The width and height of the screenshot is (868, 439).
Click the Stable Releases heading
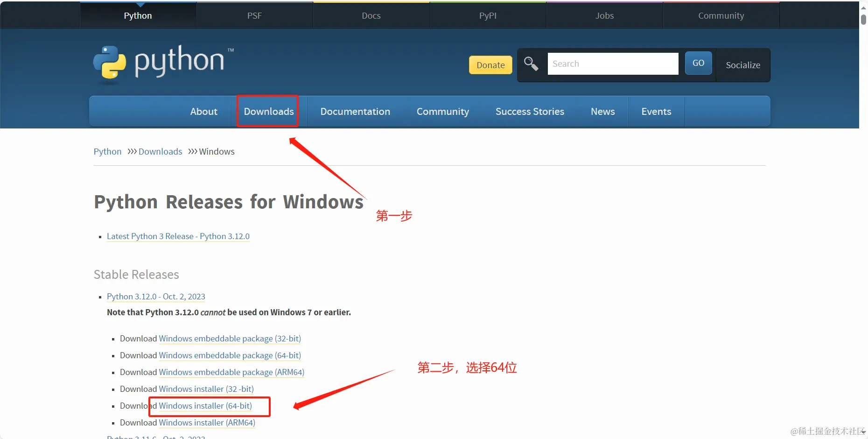coord(136,275)
